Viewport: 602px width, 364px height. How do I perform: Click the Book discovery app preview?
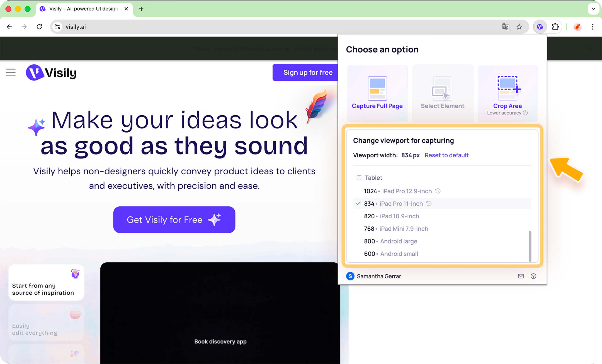pyautogui.click(x=220, y=313)
